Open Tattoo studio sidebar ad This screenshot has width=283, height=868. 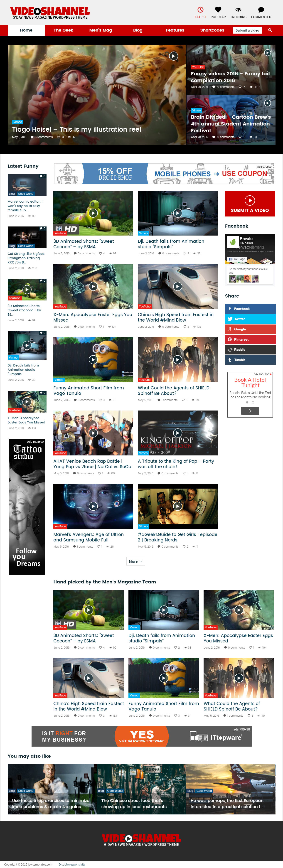pyautogui.click(x=27, y=507)
